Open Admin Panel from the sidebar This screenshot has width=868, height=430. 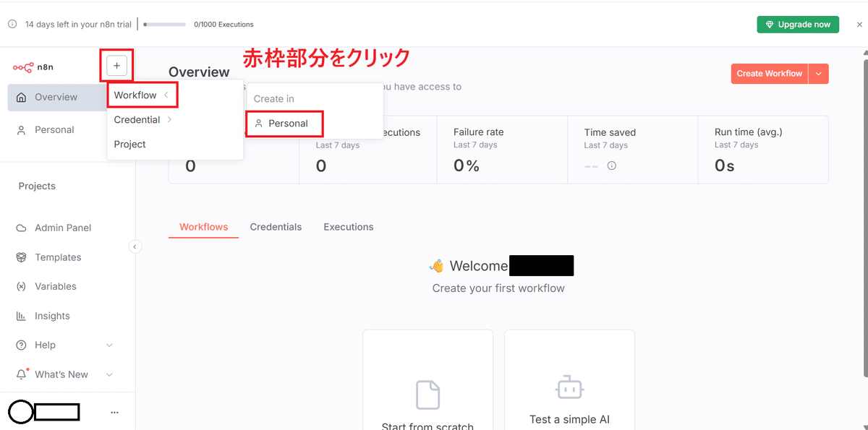(64, 228)
